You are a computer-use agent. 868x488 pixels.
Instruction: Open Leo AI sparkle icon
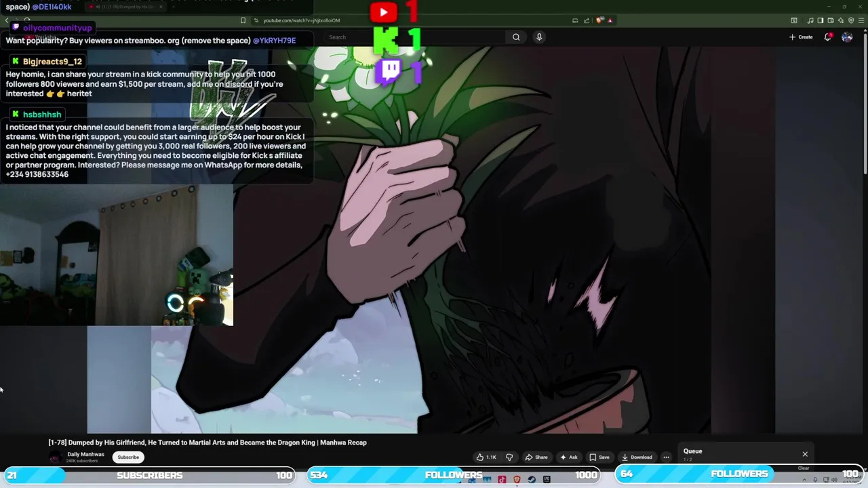coord(841,20)
